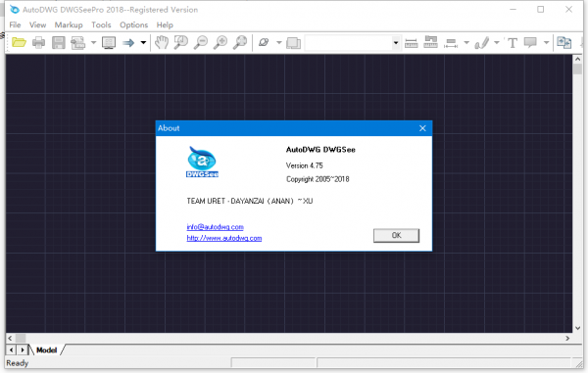
Task: Click the layers/layout pages icon
Action: point(294,43)
